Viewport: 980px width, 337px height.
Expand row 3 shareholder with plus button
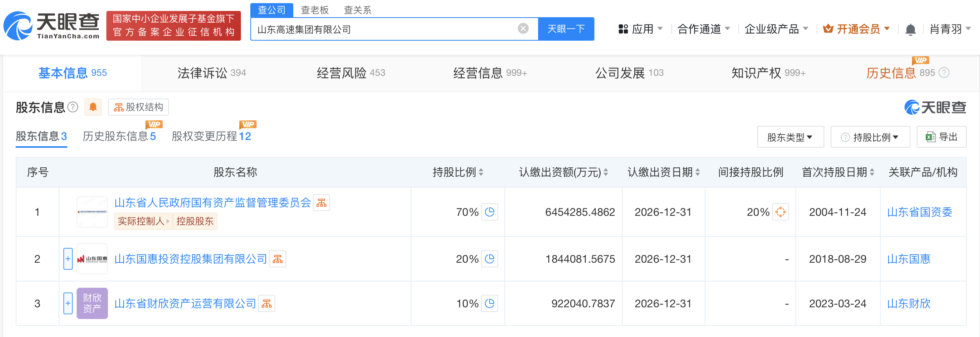68,303
